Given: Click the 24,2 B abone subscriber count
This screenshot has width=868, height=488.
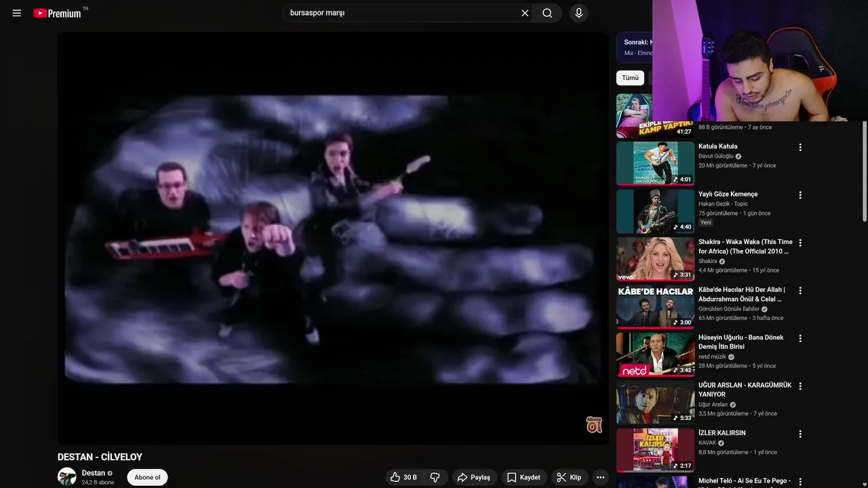Looking at the screenshot, I should point(98,483).
